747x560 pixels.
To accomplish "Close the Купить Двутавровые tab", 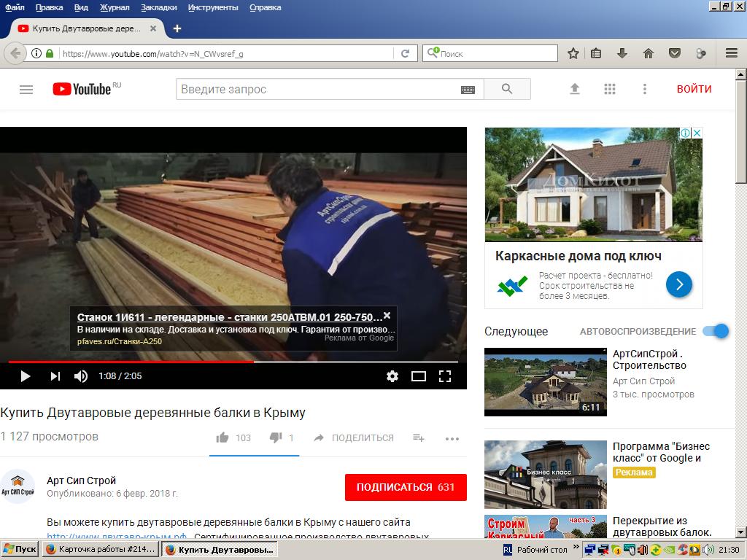I will (153, 28).
